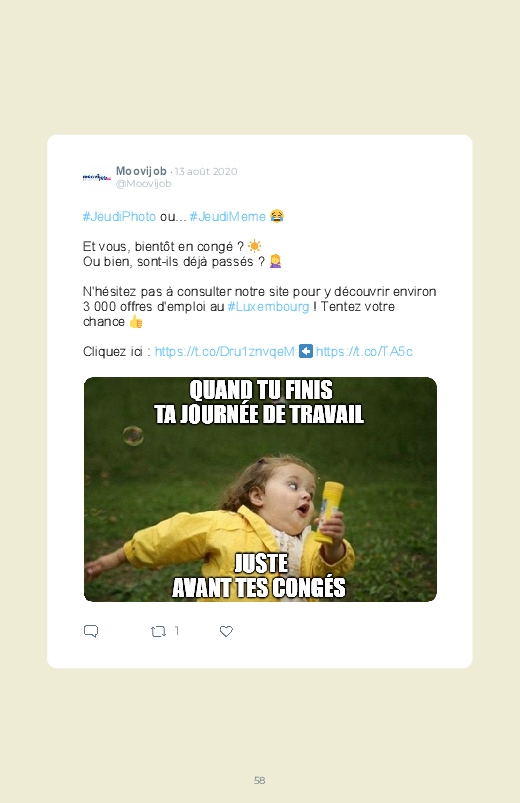The width and height of the screenshot is (520, 803).
Task: Open the #Luxembourg hashtag link
Action: click(x=268, y=307)
